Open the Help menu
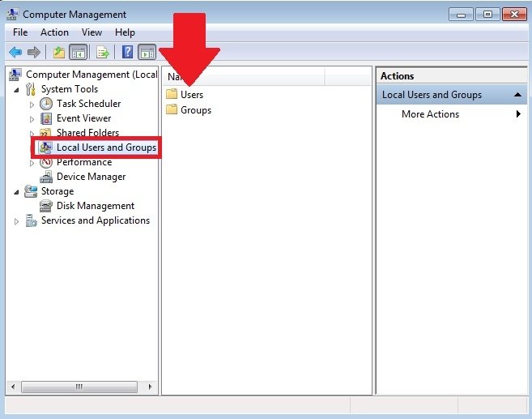 125,32
